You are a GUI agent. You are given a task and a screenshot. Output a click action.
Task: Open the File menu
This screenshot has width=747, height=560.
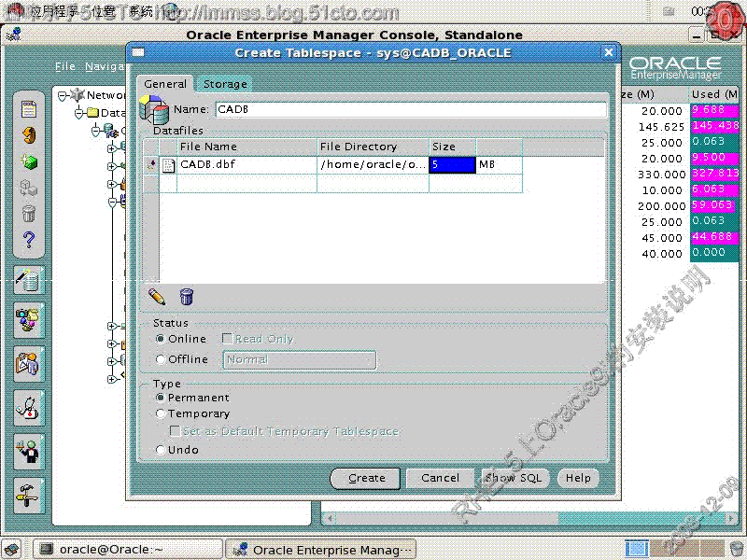coord(65,66)
